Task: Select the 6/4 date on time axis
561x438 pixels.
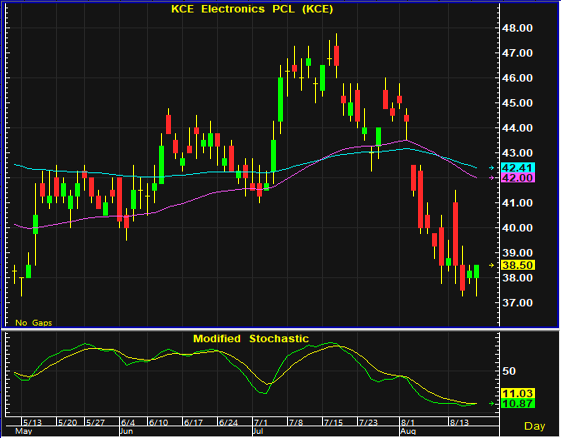Action: click(x=128, y=423)
